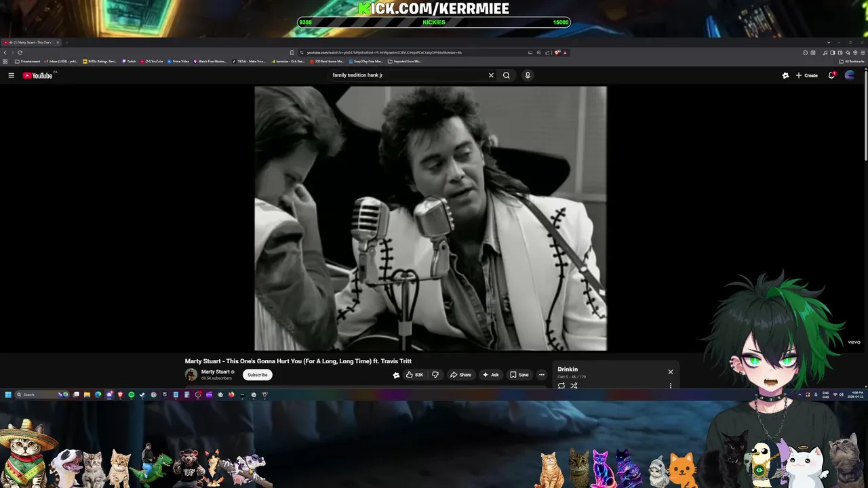Close the Drinkin playlist panel
The height and width of the screenshot is (488, 868).
click(x=671, y=372)
